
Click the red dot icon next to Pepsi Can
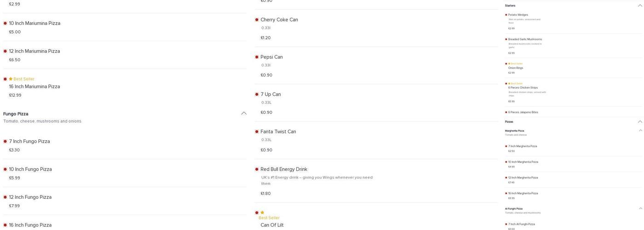pos(257,57)
